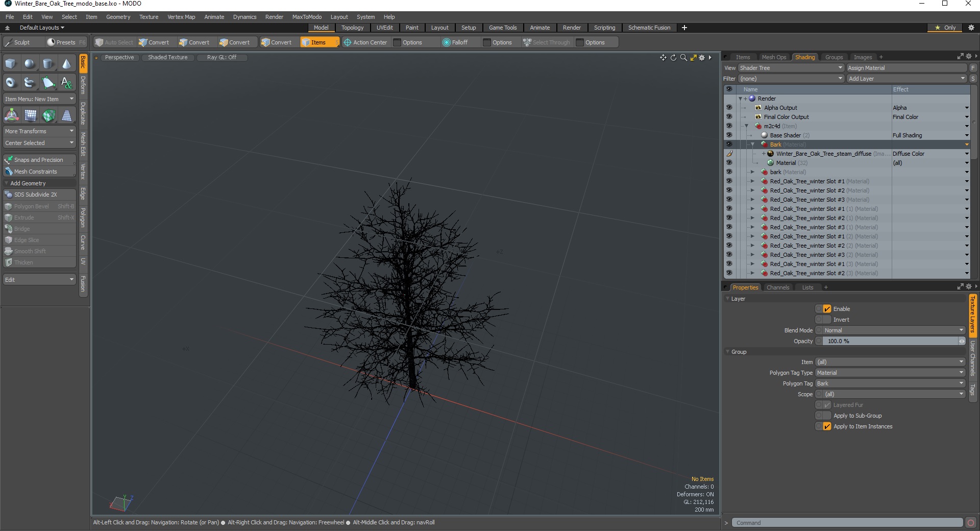Click the Command input field
Viewport: 980px width, 531px height.
tap(847, 522)
